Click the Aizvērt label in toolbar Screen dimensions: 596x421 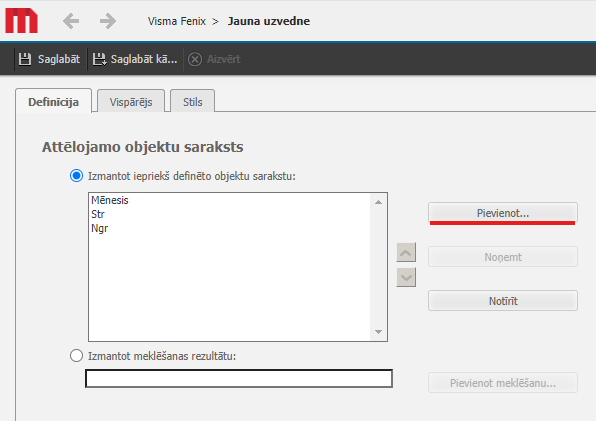coord(224,59)
